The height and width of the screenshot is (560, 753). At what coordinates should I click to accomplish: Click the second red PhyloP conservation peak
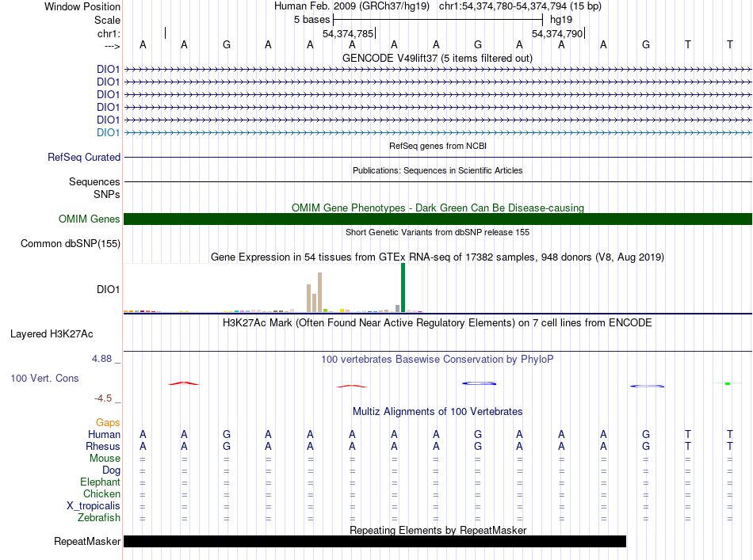[x=351, y=386]
